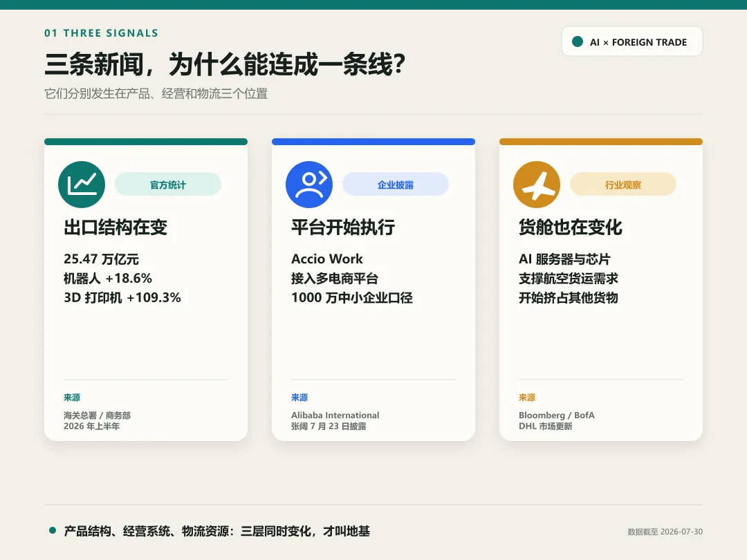This screenshot has width=747, height=560.
Task: Click the footer summary 产品结构、经营系统、物流资源 sentence
Action: [216, 531]
